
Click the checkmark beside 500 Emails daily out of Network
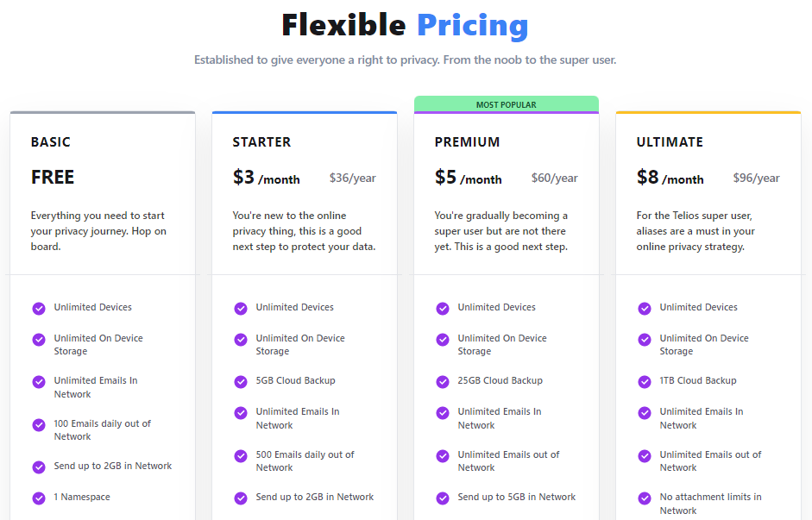click(241, 456)
